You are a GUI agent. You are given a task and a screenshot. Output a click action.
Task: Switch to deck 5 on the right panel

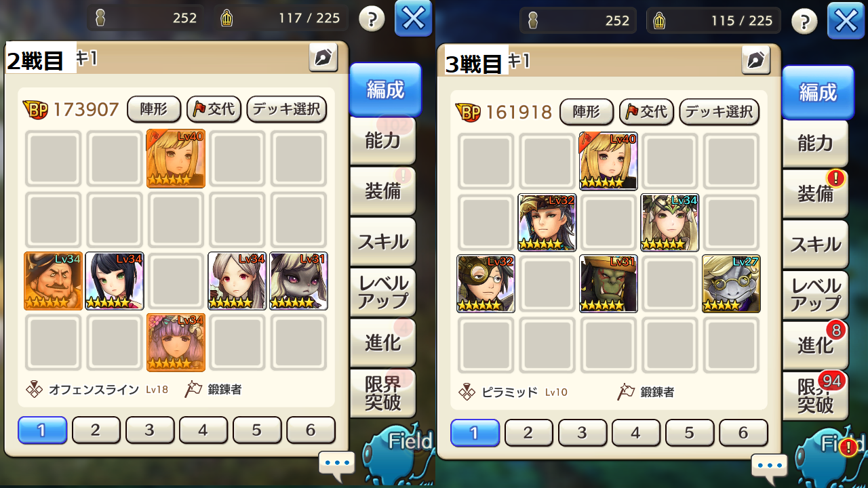point(690,432)
